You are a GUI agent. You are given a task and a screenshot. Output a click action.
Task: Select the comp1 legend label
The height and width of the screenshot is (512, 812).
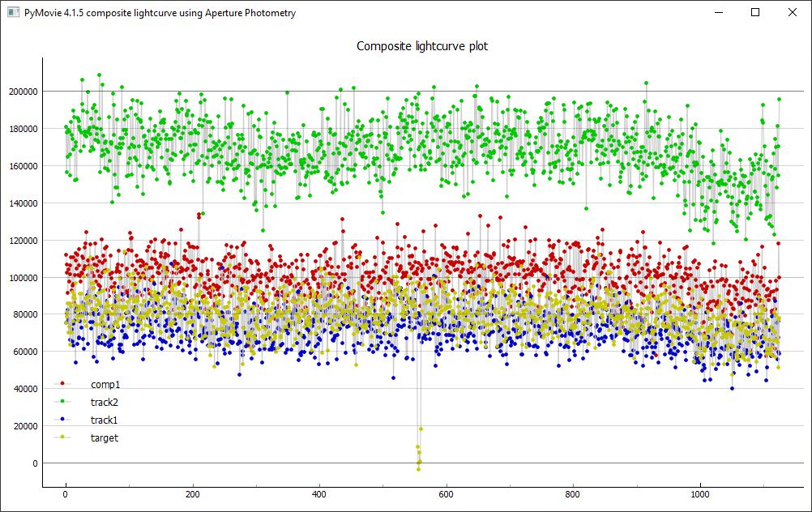coord(105,384)
